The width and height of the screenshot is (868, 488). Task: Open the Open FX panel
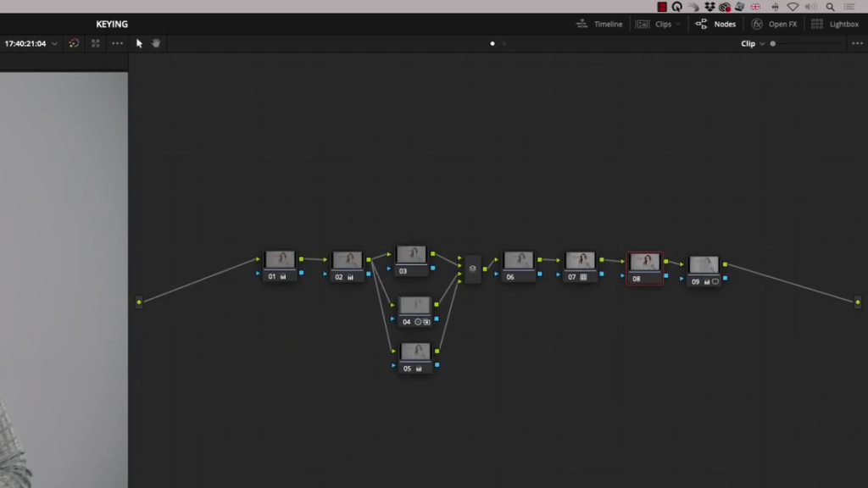click(x=774, y=25)
